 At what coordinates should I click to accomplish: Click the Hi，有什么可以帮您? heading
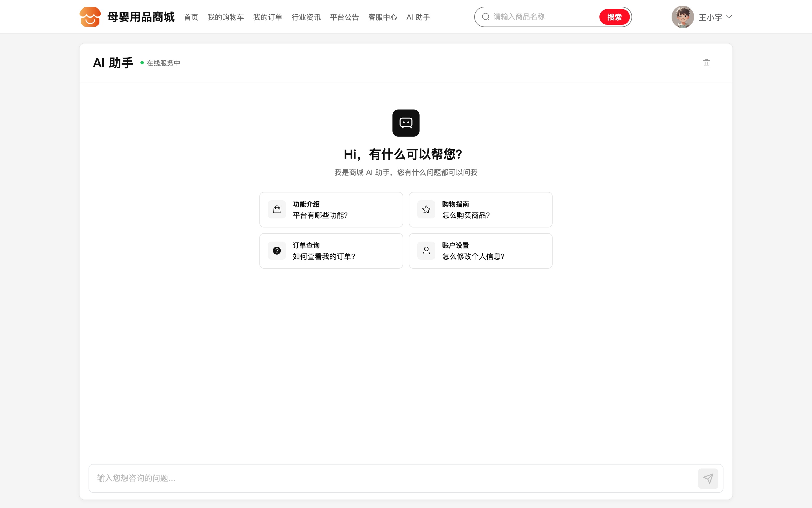[x=403, y=154]
